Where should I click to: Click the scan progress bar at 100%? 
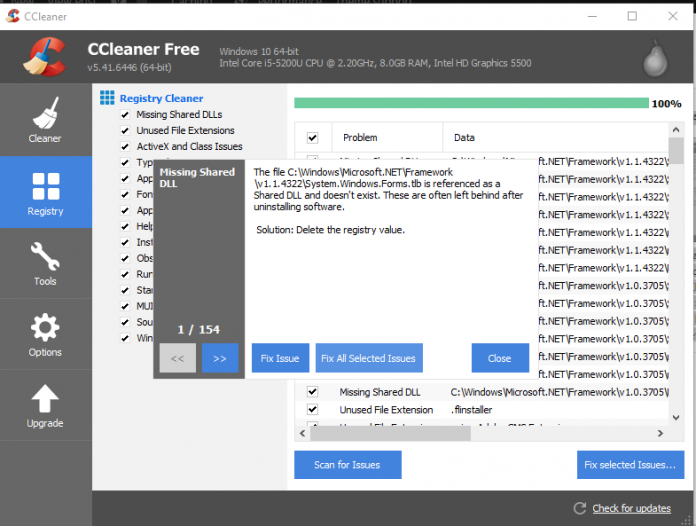click(471, 103)
